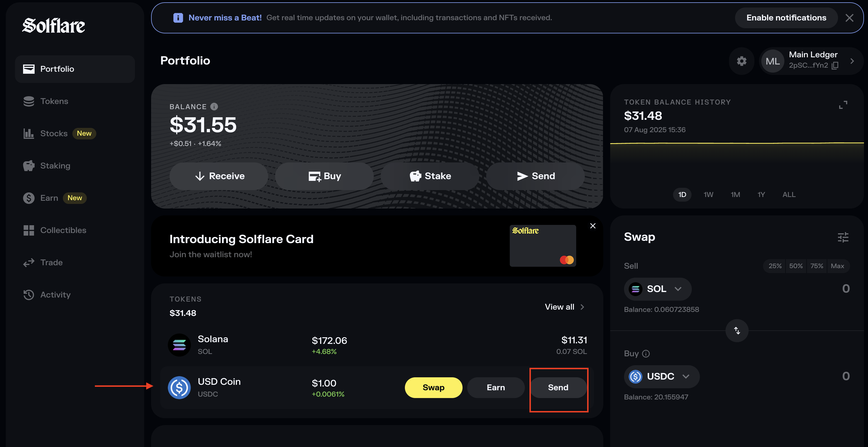Open swap settings sliders control
The width and height of the screenshot is (868, 447).
[x=843, y=237]
